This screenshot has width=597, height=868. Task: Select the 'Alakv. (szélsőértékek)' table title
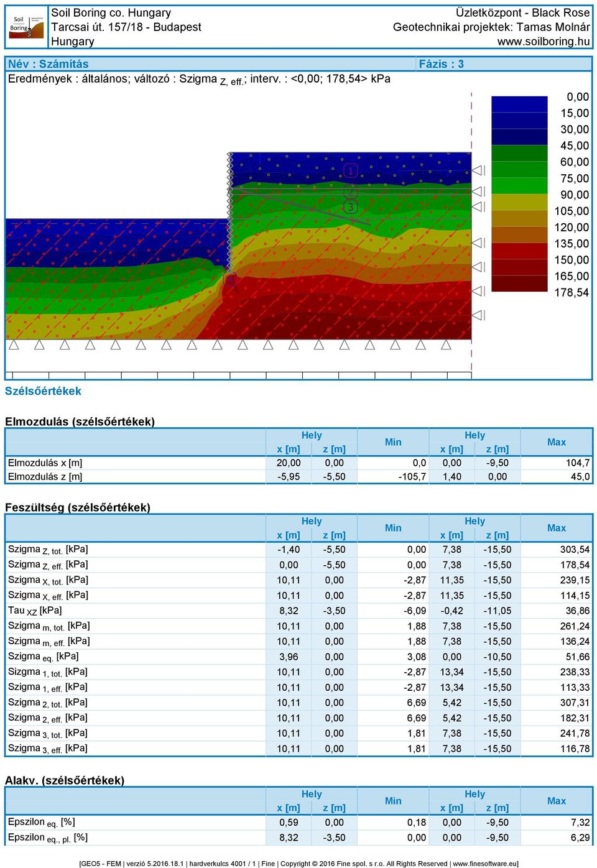tap(65, 780)
